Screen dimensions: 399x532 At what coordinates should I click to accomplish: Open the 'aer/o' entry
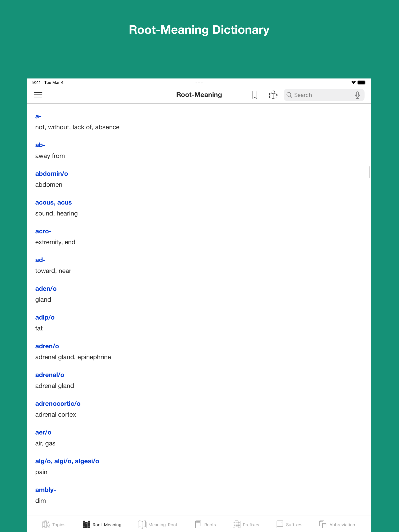click(x=43, y=432)
